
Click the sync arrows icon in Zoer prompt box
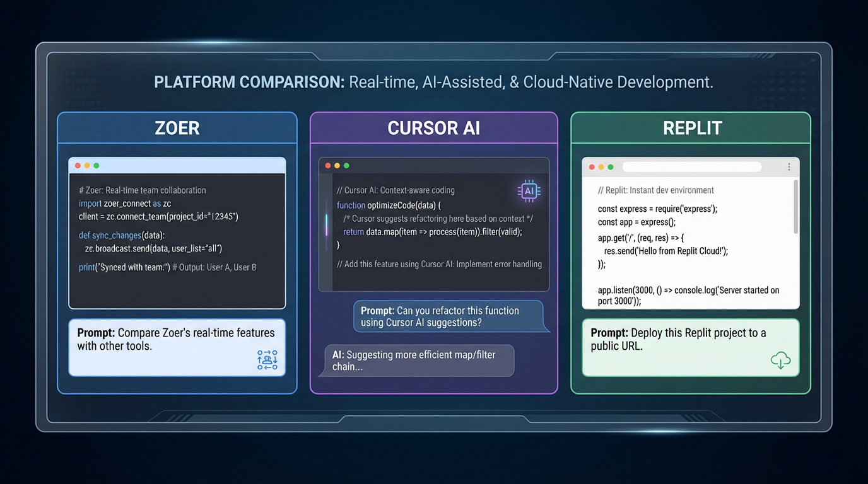(267, 359)
